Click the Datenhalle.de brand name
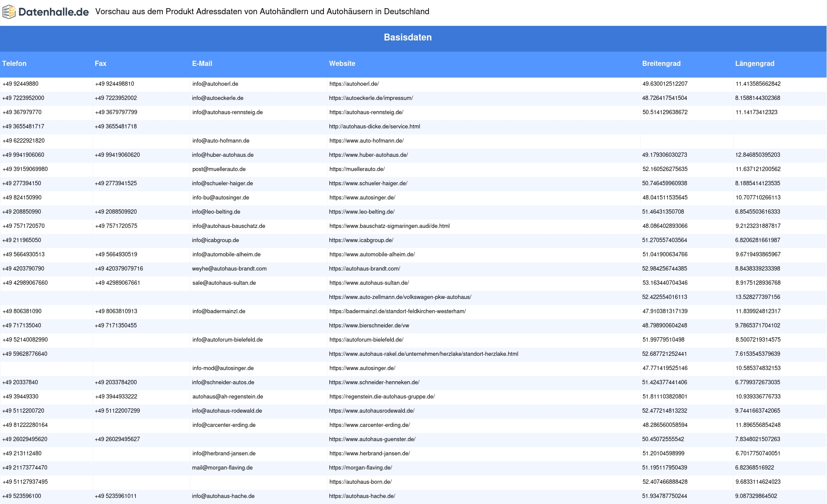 click(54, 12)
